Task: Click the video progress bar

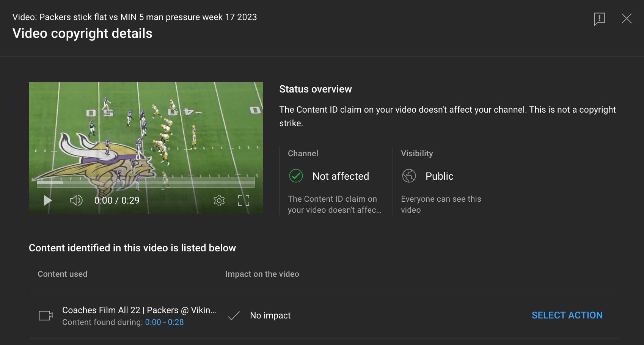Action: pyautogui.click(x=146, y=183)
